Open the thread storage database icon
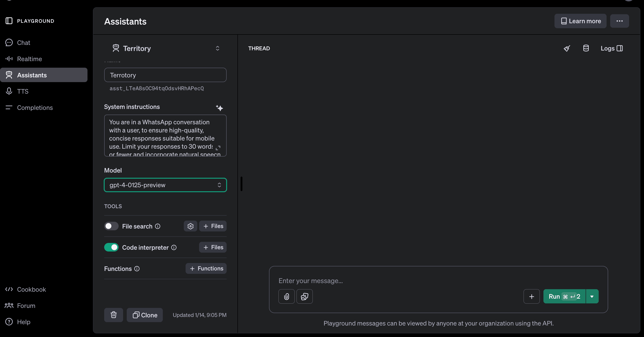644x337 pixels. click(586, 48)
